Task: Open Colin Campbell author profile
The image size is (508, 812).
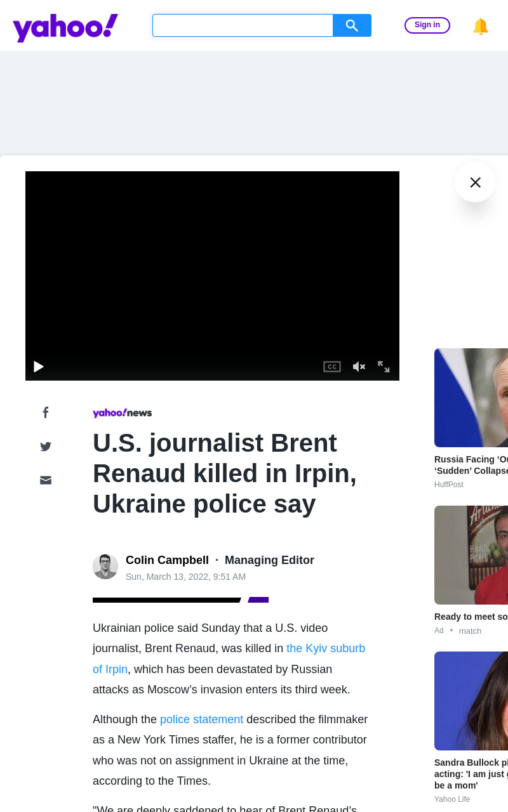Action: [x=167, y=560]
